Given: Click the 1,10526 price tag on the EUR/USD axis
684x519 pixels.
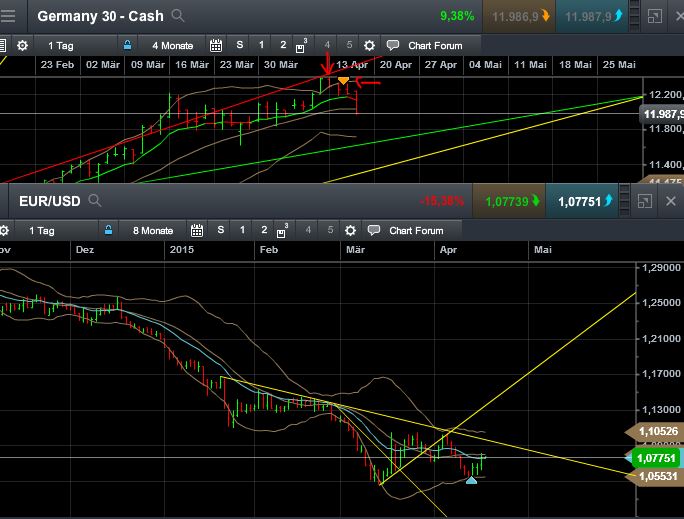Looking at the screenshot, I should point(654,431).
